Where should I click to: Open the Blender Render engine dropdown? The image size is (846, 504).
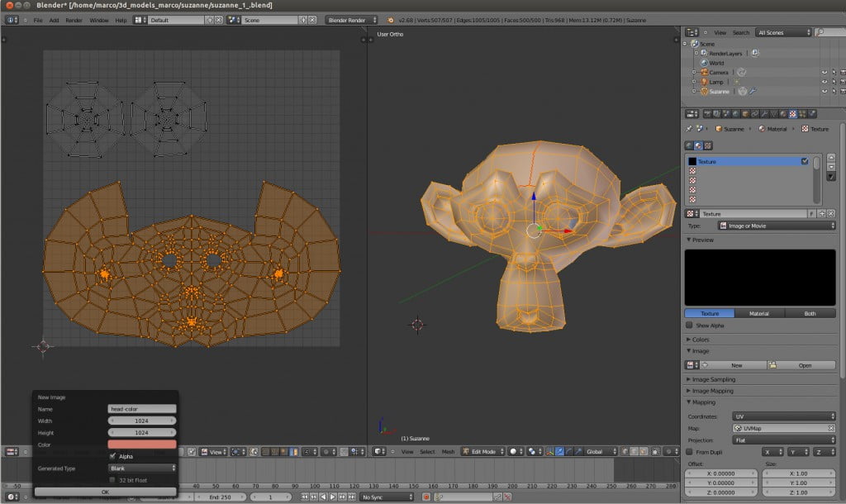tap(351, 20)
